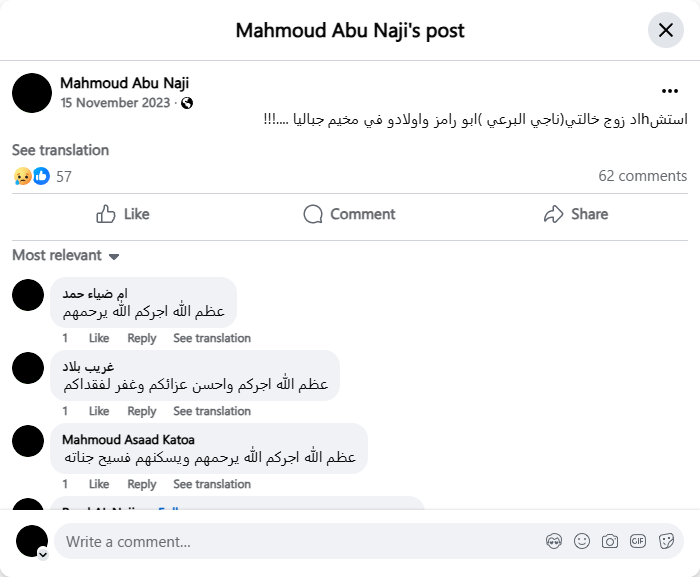Click the public globe audience icon

[x=187, y=103]
